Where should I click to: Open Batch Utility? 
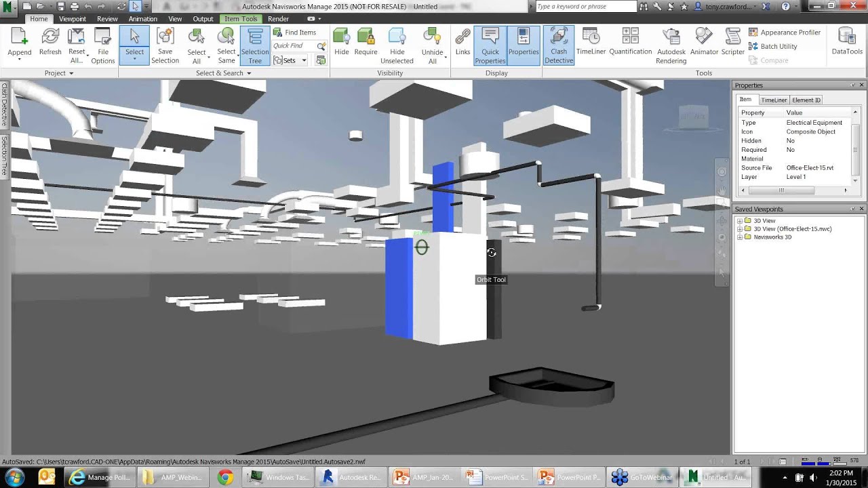point(773,46)
